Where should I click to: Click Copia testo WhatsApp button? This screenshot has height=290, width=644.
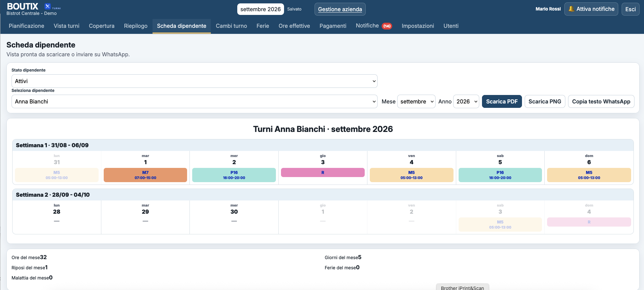[601, 101]
